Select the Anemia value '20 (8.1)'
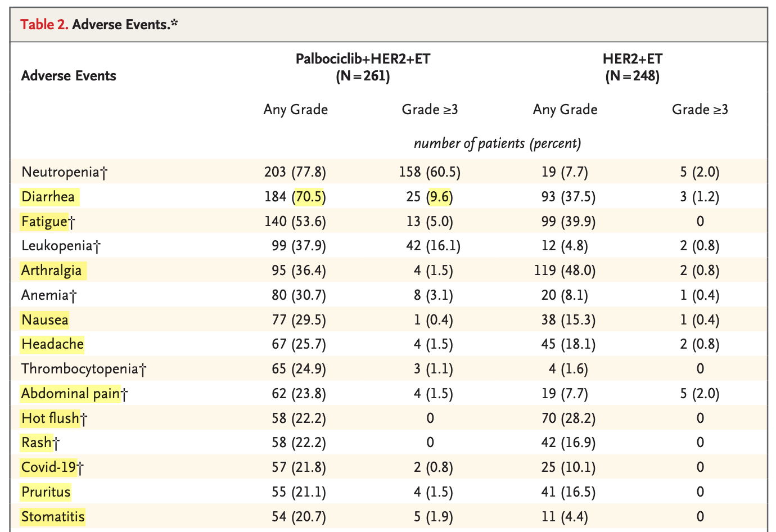Image resolution: width=776 pixels, height=532 pixels. pyautogui.click(x=565, y=295)
